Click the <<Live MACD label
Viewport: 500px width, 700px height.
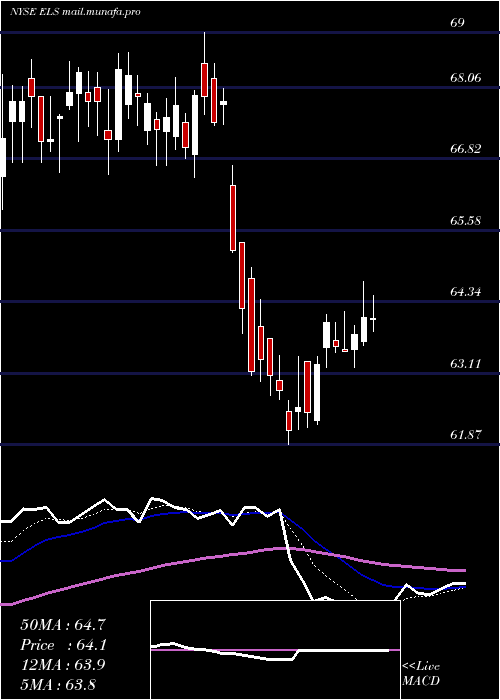(421, 674)
